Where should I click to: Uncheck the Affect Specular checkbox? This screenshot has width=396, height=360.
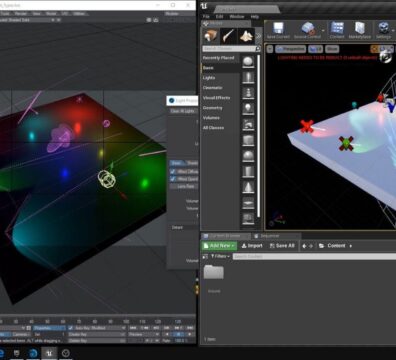point(173,179)
